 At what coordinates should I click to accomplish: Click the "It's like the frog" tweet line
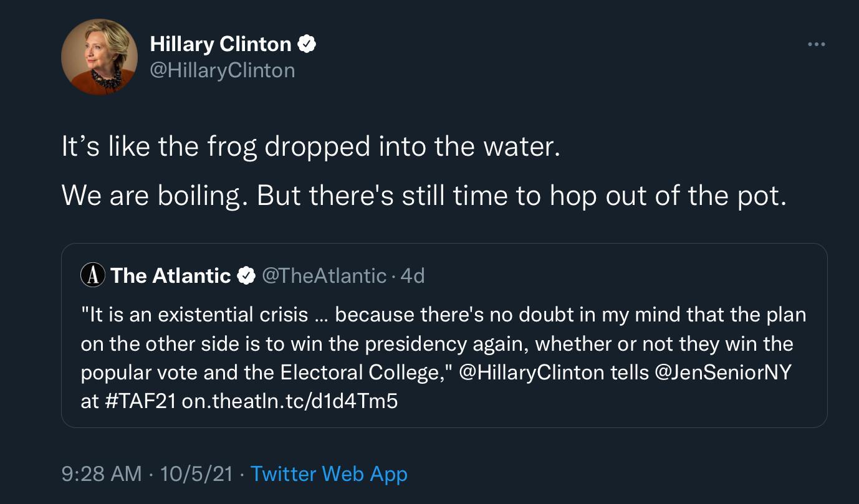310,147
